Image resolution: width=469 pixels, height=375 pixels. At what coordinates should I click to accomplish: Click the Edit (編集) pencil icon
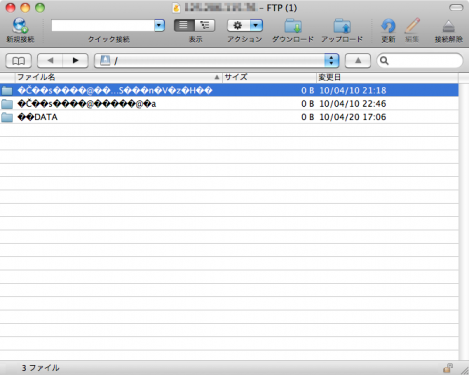pyautogui.click(x=412, y=26)
